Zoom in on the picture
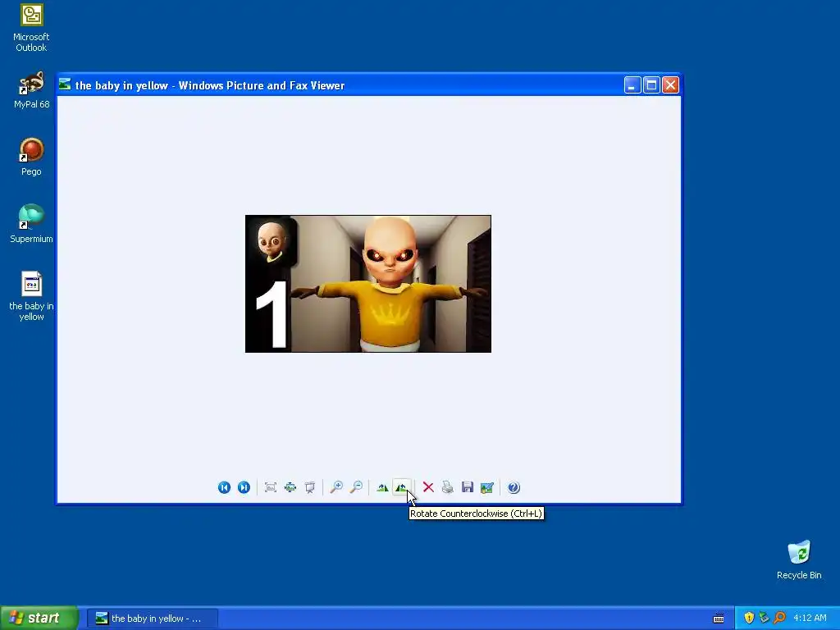Viewport: 840px width, 630px height. [x=336, y=487]
